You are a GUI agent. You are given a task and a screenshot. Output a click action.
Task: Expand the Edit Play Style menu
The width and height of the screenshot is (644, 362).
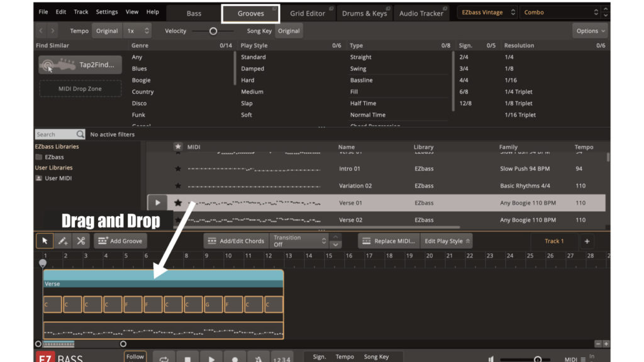[447, 241]
